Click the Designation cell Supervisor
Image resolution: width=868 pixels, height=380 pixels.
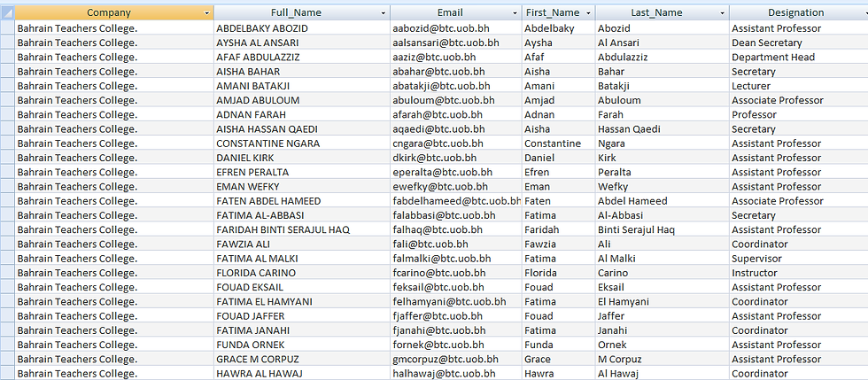coord(799,259)
